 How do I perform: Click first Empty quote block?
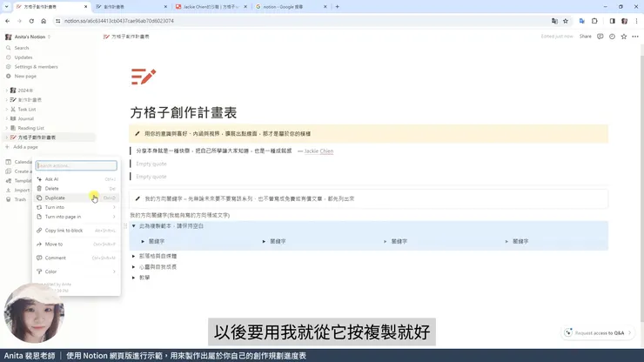[151, 164]
